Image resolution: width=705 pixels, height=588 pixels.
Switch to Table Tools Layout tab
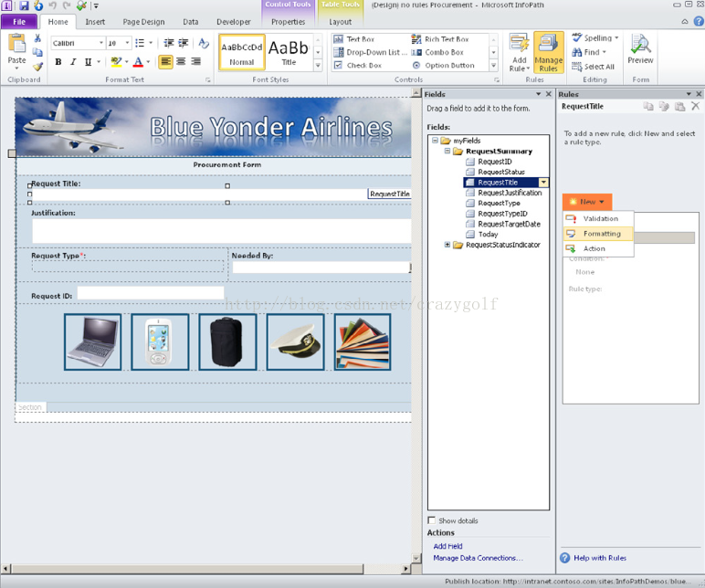pyautogui.click(x=340, y=22)
